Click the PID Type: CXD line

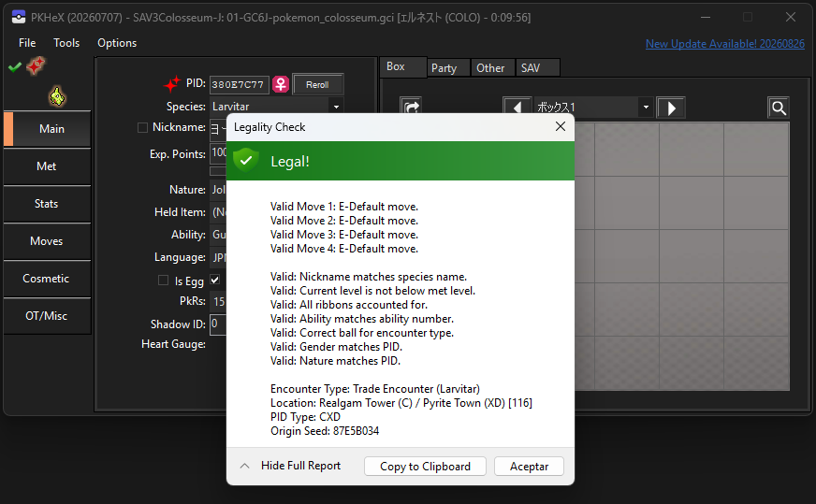[305, 417]
